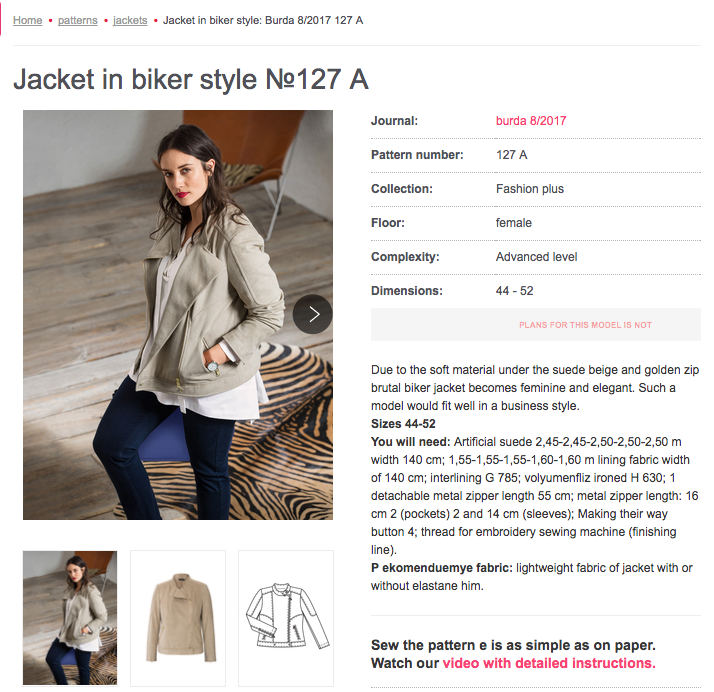Click the Complexity value Advanced level
Image resolution: width=714 pixels, height=692 pixels.
coord(536,257)
